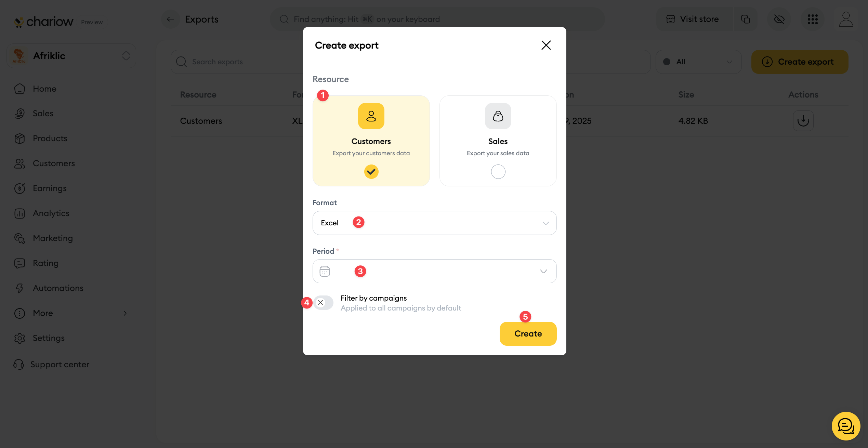Click the yellow Create button
This screenshot has width=868, height=448.
point(528,333)
